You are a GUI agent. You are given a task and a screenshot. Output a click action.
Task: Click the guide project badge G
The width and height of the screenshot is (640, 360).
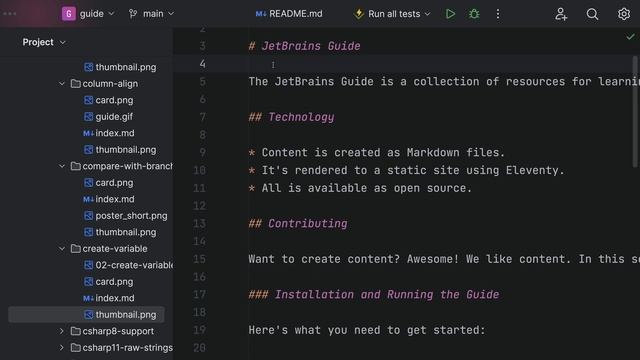click(69, 13)
